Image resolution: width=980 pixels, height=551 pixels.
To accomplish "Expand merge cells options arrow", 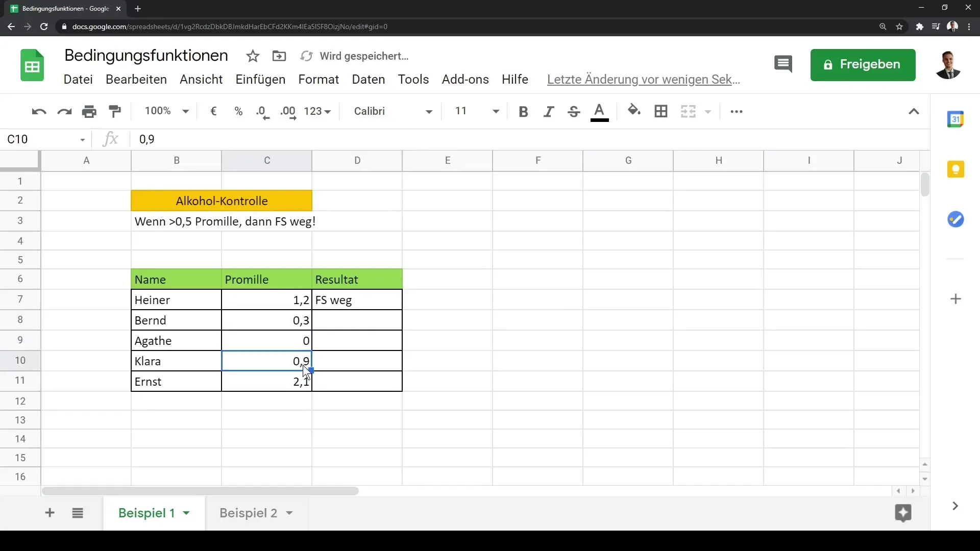I will [708, 112].
